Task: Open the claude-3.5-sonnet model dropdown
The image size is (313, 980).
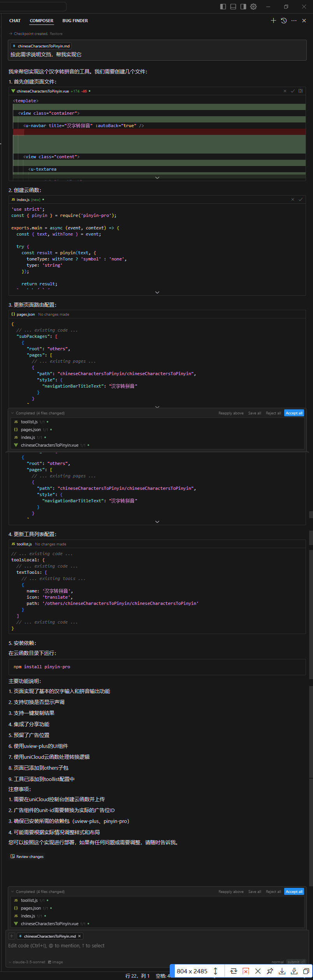Action: 27,962
